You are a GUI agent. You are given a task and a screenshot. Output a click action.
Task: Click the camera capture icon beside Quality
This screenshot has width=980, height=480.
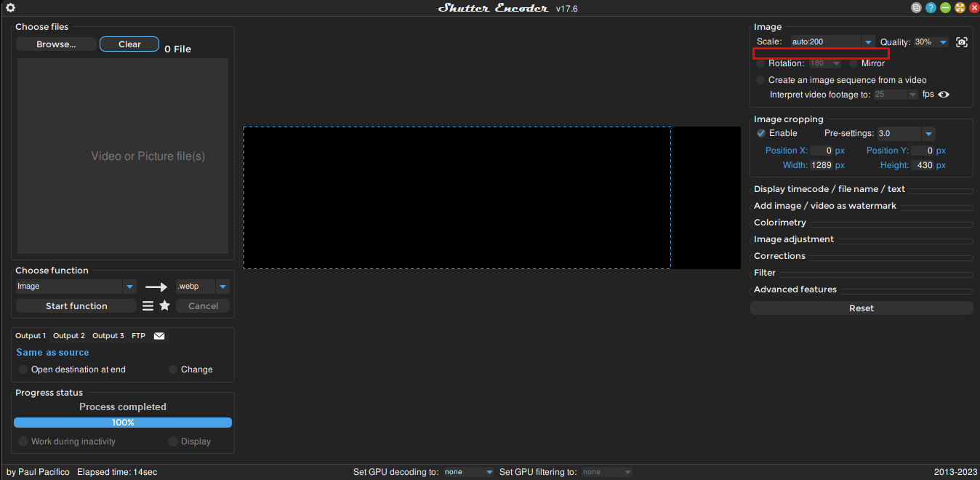point(961,41)
